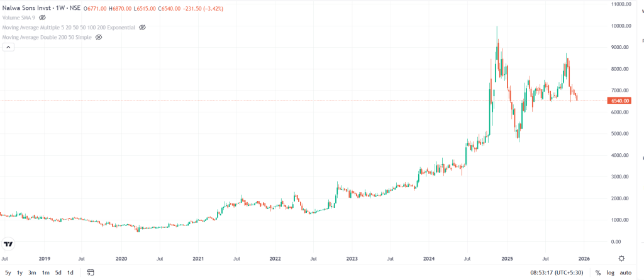Screen dimensions: 644x280
Task: Enable log scale
Action: pos(610,272)
